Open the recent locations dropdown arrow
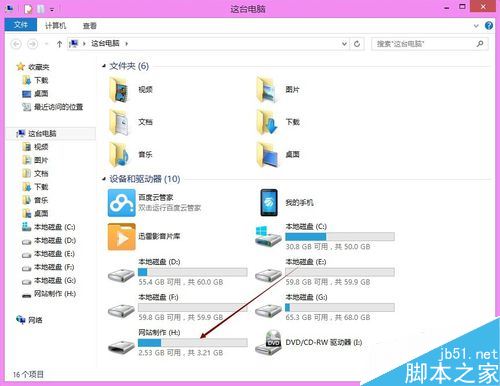This screenshot has height=386, width=500. (46, 44)
